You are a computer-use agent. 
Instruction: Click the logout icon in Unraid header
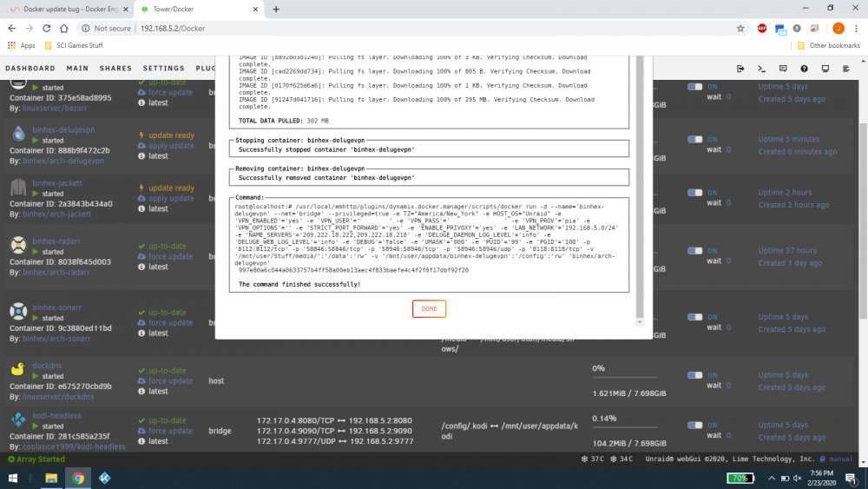(x=740, y=69)
